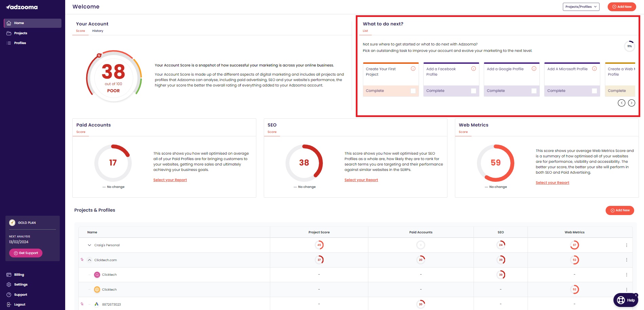This screenshot has width=644, height=310.
Task: Click the Project Score column header
Action: click(319, 232)
